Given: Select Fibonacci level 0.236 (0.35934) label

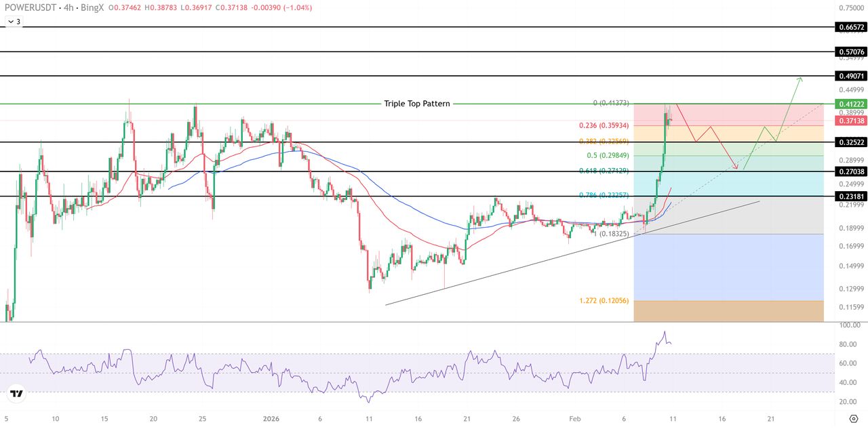Looking at the screenshot, I should 604,125.
